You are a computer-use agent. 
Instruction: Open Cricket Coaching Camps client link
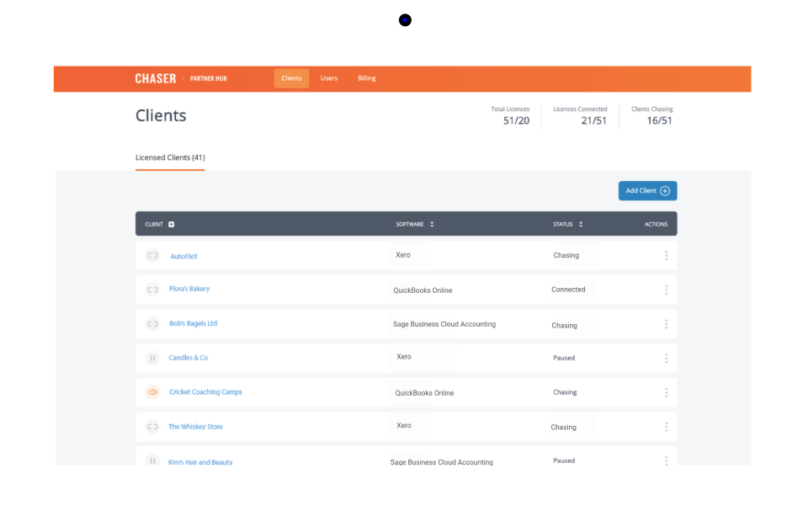(x=205, y=391)
